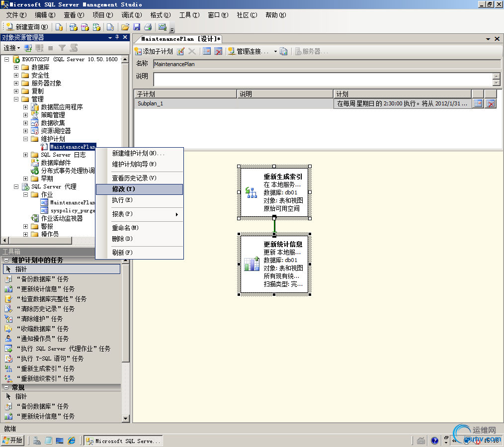Choose 维护计划向导 from context menu

click(x=140, y=164)
